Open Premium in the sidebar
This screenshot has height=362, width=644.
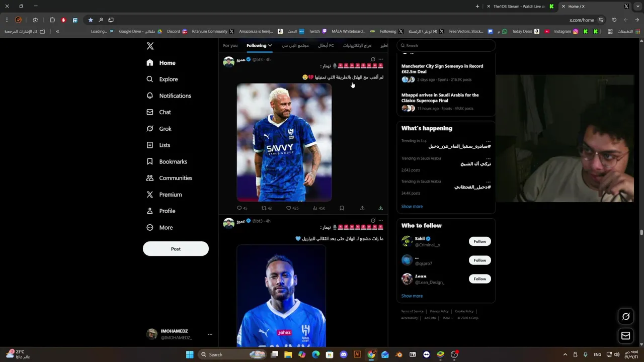pyautogui.click(x=164, y=195)
